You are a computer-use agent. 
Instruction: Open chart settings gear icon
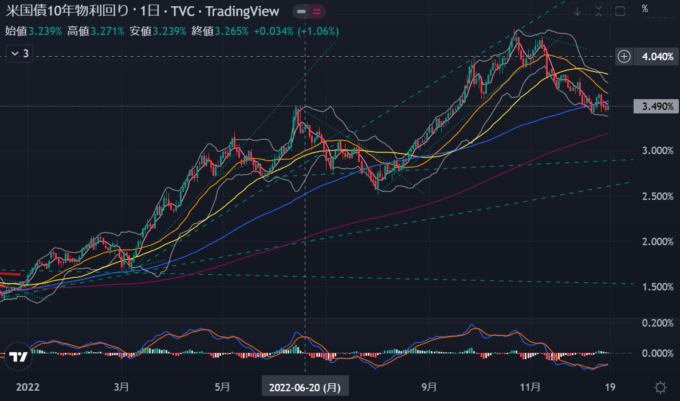click(x=660, y=386)
